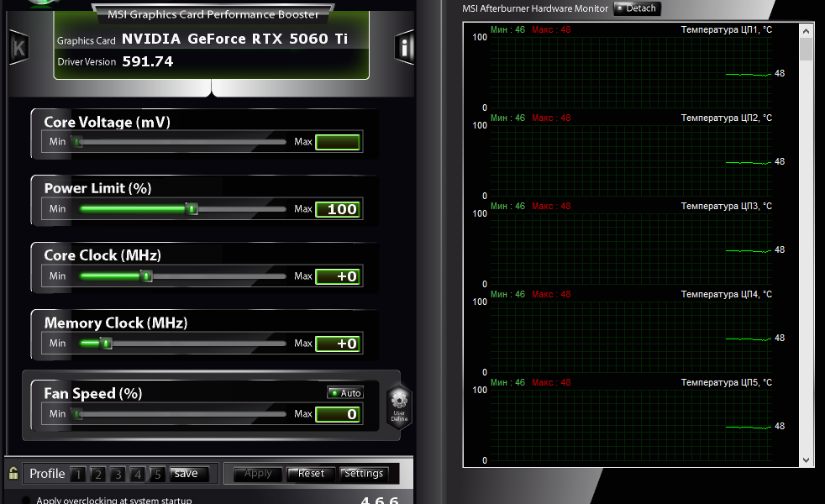Click the version number 4.6.6
The height and width of the screenshot is (504, 825).
click(x=380, y=501)
